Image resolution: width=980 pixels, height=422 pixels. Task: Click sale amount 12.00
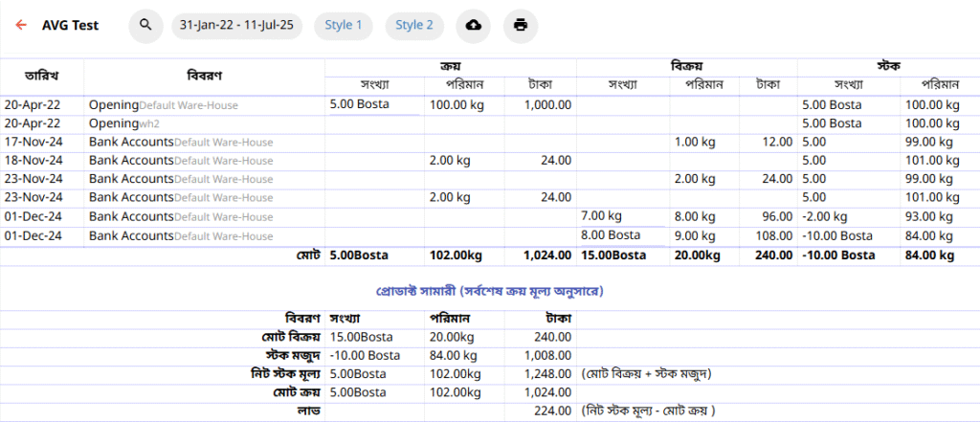click(x=779, y=143)
